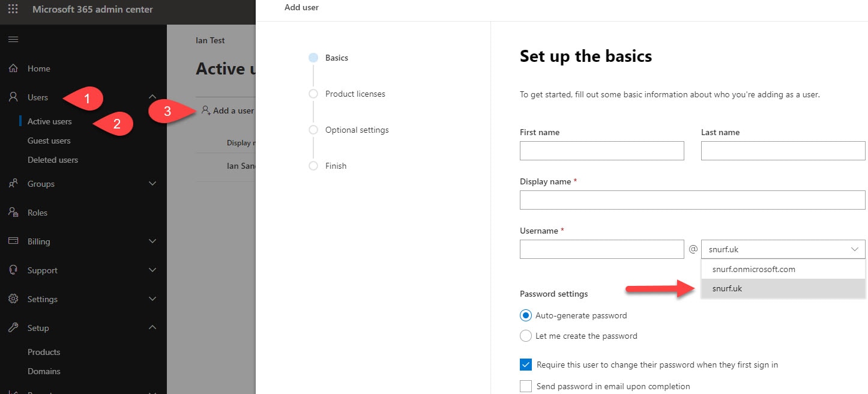Click the Roles icon in sidebar
868x394 pixels.
pyautogui.click(x=13, y=213)
